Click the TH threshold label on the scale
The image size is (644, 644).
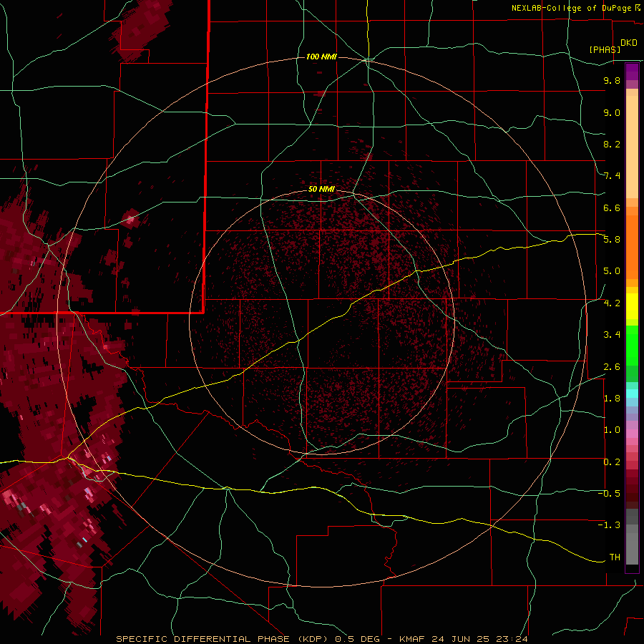615,557
